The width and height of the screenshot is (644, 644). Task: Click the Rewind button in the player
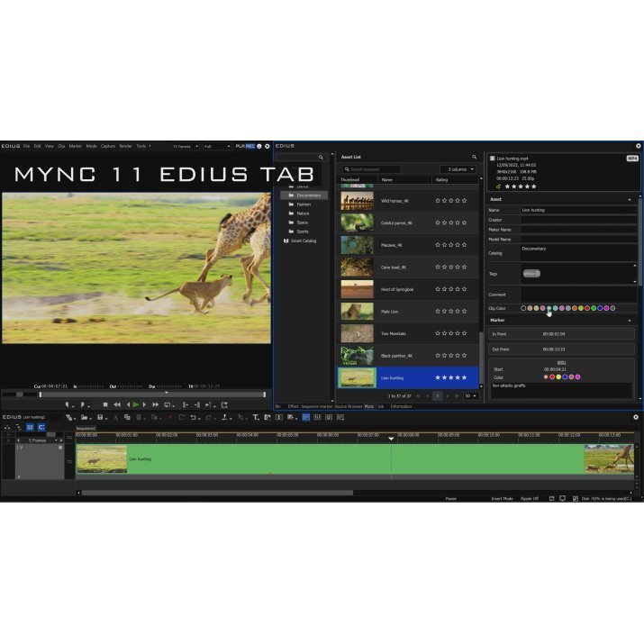(117, 404)
